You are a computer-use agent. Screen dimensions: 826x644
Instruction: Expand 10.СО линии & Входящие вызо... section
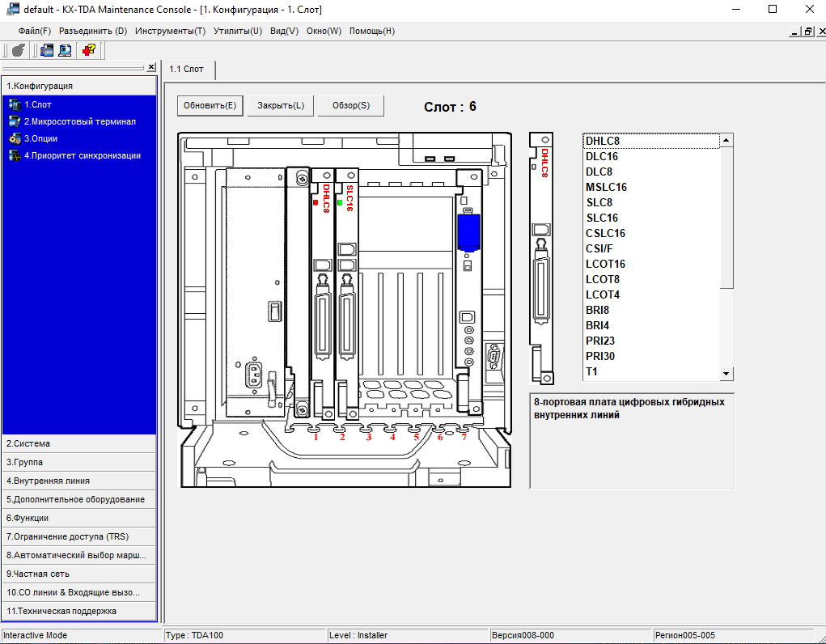[79, 592]
